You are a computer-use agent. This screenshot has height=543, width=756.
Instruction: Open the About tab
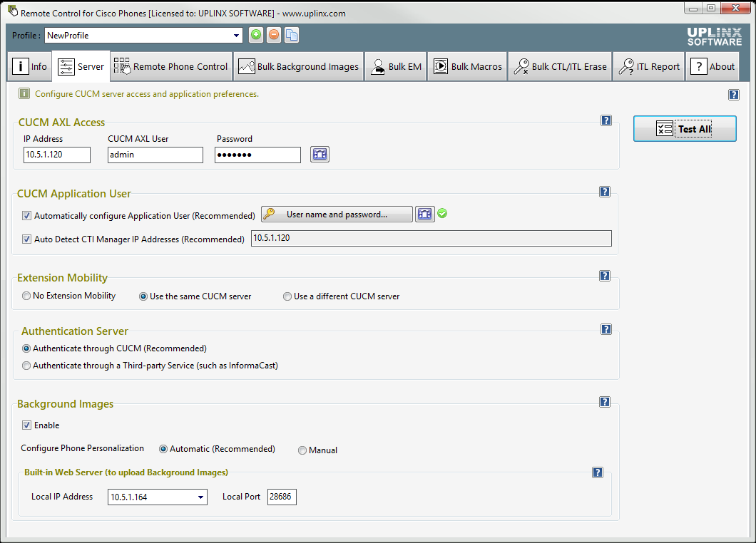pos(712,66)
